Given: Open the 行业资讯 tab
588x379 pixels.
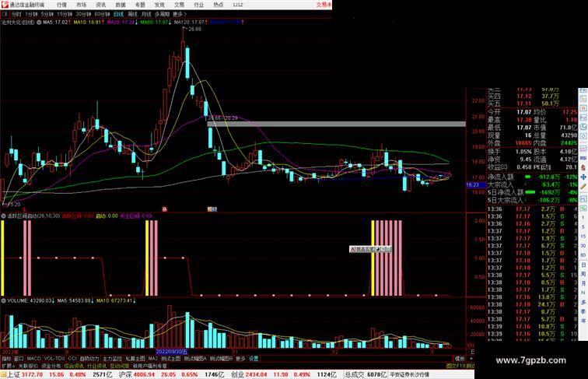Looking at the screenshot, I should click(96, 366).
